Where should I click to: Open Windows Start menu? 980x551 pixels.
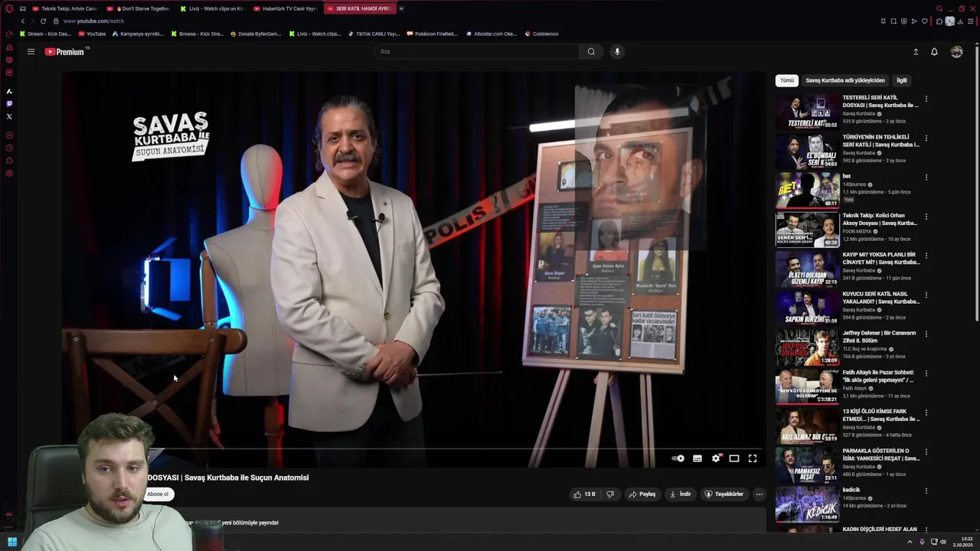tap(12, 542)
